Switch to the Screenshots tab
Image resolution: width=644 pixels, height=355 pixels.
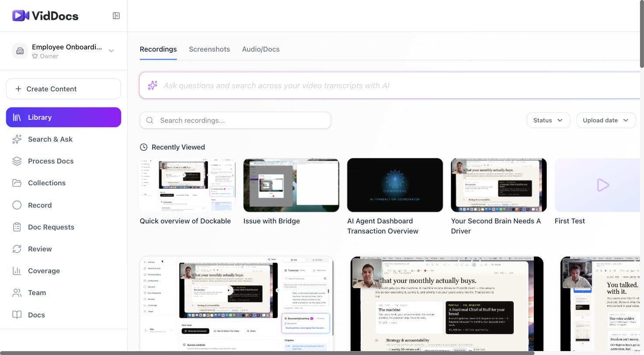pyautogui.click(x=209, y=49)
